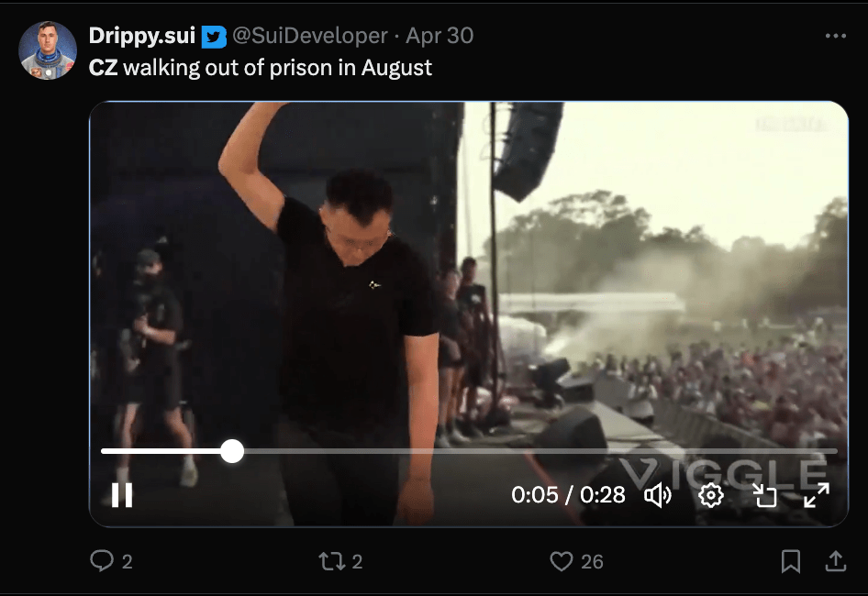
Task: Open the @SuiDeveloper handle
Action: tap(309, 36)
